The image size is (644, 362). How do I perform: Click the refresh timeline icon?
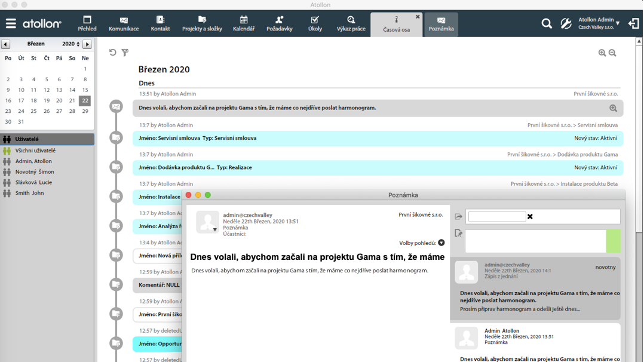(x=113, y=53)
